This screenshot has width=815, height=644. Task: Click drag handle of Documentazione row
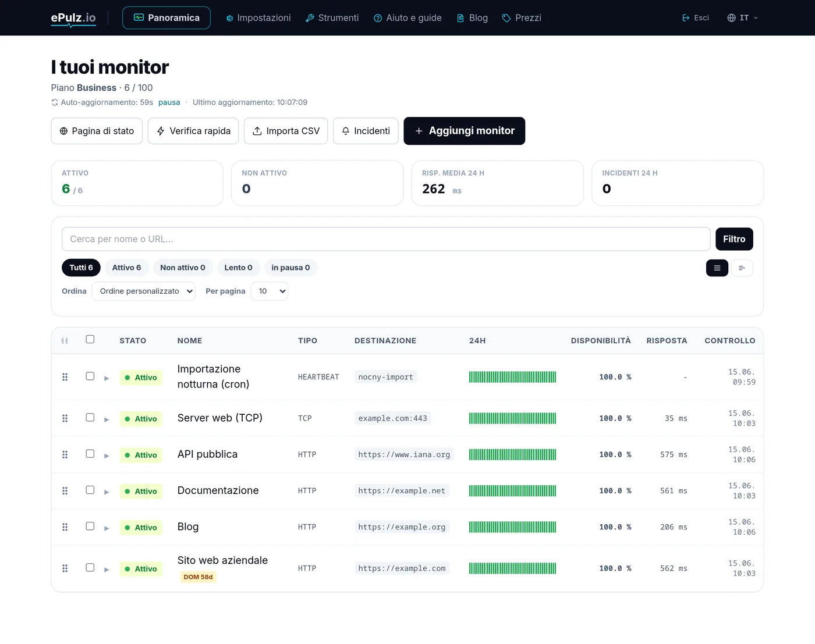[65, 491]
